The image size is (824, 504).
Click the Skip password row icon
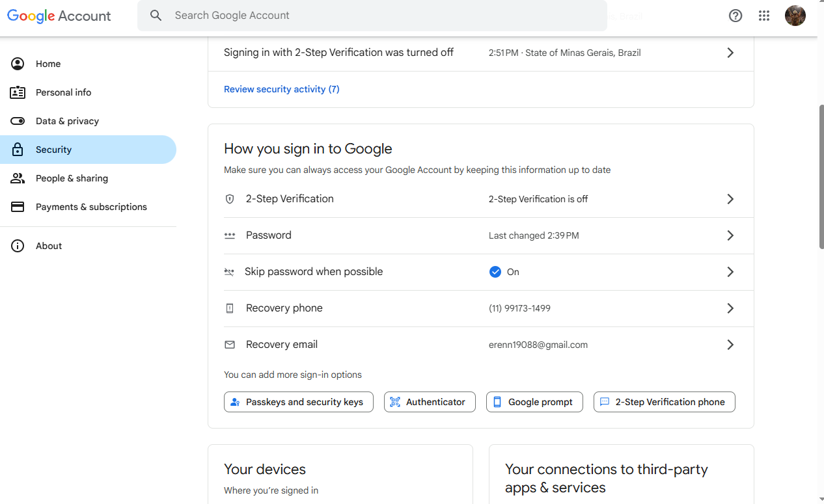pyautogui.click(x=229, y=272)
